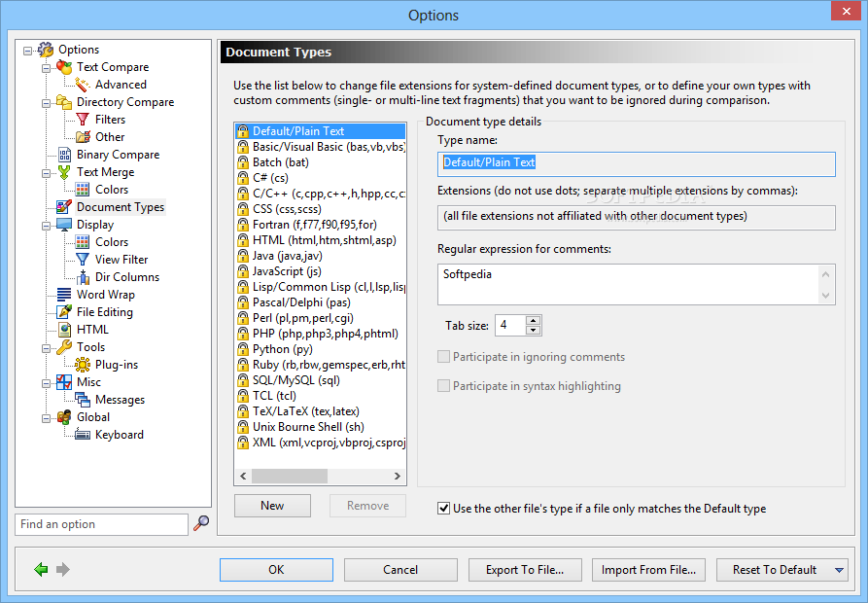Image resolution: width=868 pixels, height=603 pixels.
Task: Click the Word Wrap lines icon
Action: 64,295
